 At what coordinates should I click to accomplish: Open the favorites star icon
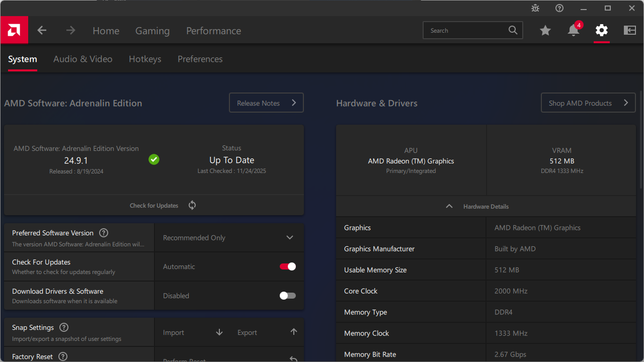(545, 31)
